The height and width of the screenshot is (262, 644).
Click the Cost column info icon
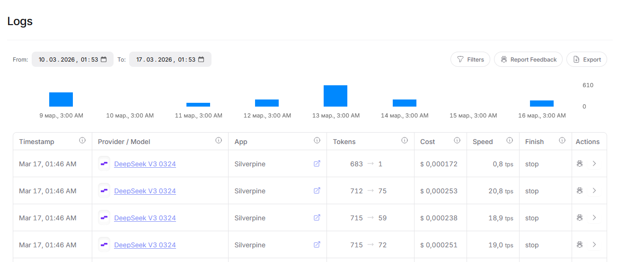[457, 141]
